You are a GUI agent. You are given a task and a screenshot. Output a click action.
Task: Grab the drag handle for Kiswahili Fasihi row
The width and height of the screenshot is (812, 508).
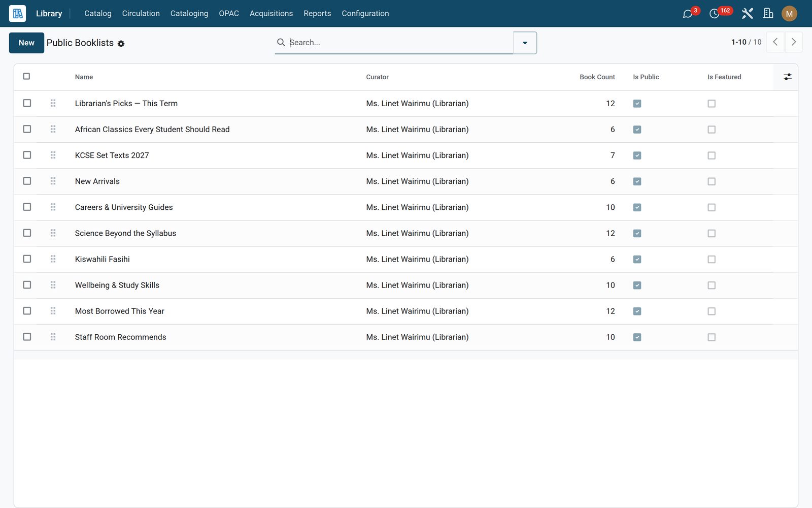pyautogui.click(x=53, y=259)
